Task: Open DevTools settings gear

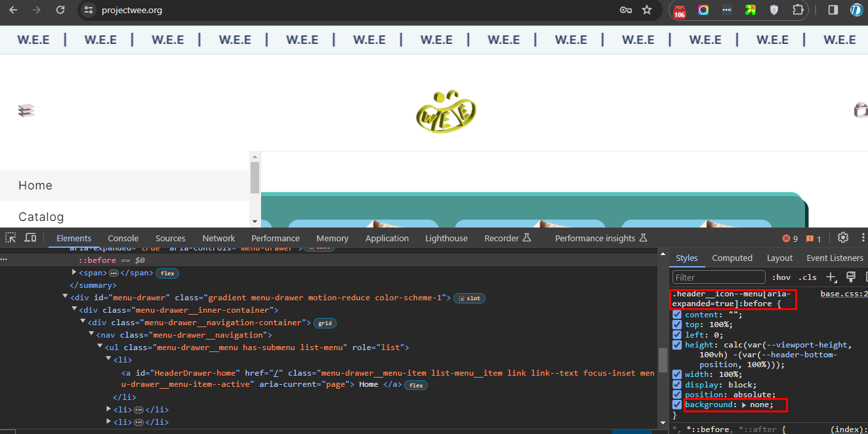Action: tap(843, 238)
